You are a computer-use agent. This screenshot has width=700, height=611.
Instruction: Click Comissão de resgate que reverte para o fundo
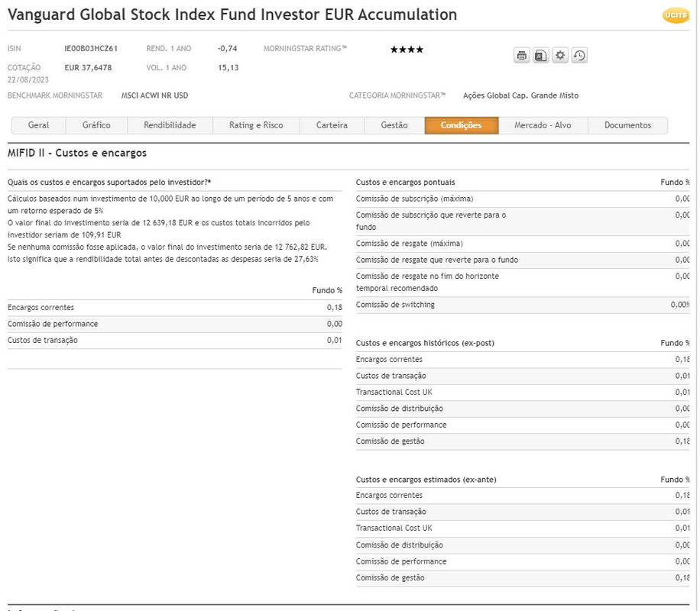click(523, 260)
